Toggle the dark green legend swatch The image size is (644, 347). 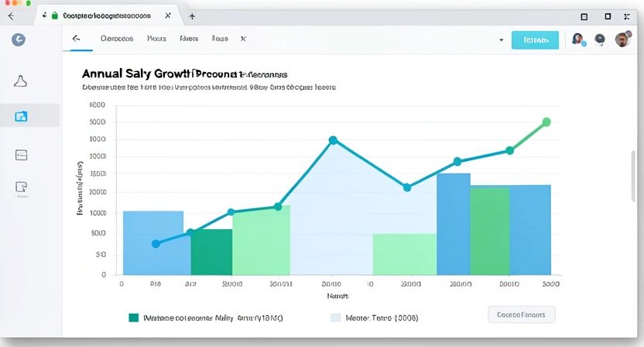[x=133, y=317]
